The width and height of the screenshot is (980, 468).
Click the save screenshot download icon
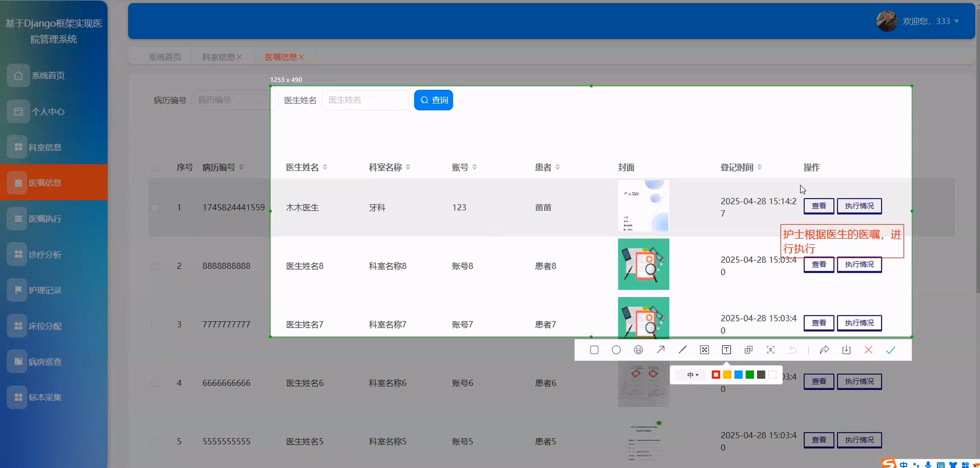(x=846, y=350)
